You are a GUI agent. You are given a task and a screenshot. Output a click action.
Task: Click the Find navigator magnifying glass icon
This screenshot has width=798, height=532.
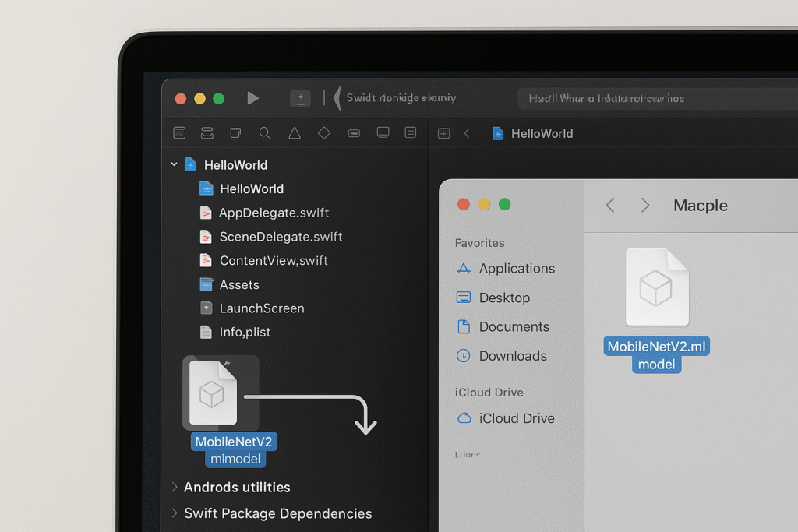[263, 132]
